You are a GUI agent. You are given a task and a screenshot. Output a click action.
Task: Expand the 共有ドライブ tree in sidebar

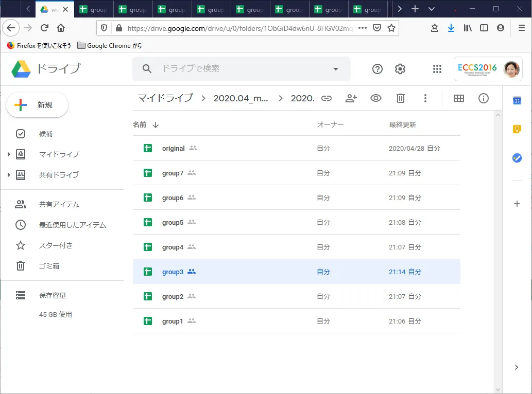pyautogui.click(x=9, y=175)
